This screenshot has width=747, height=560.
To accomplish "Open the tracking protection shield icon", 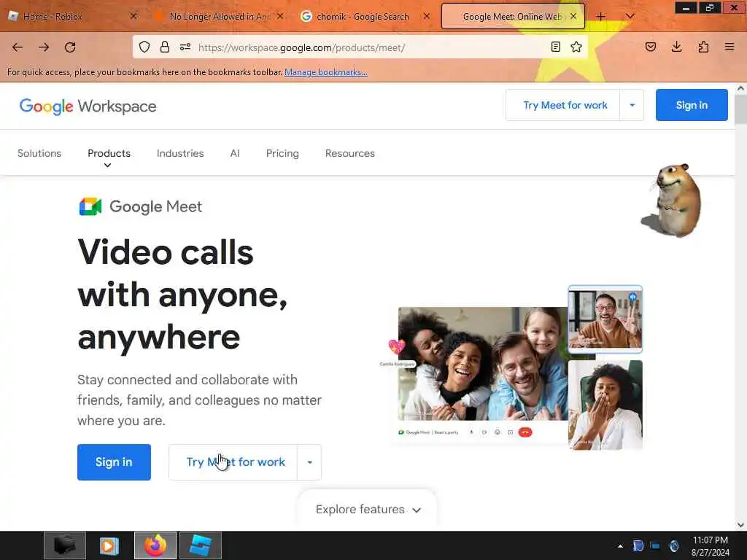I will pos(144,47).
